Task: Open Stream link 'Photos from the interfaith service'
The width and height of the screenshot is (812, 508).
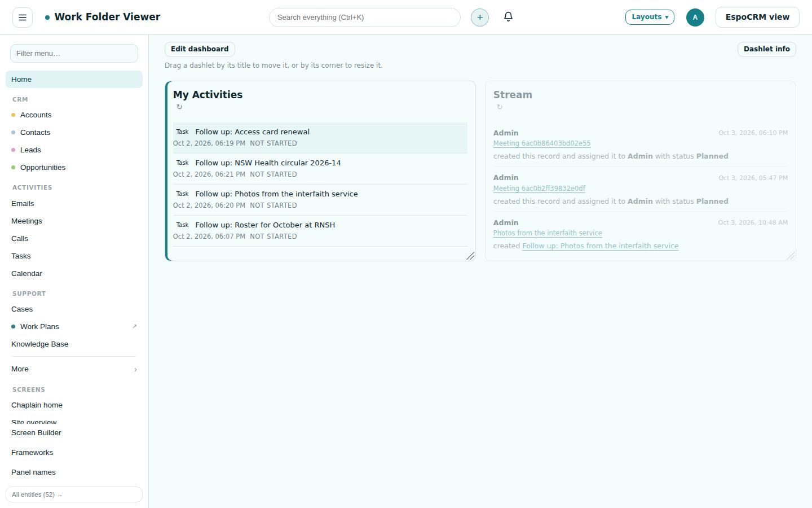Action: [x=548, y=233]
